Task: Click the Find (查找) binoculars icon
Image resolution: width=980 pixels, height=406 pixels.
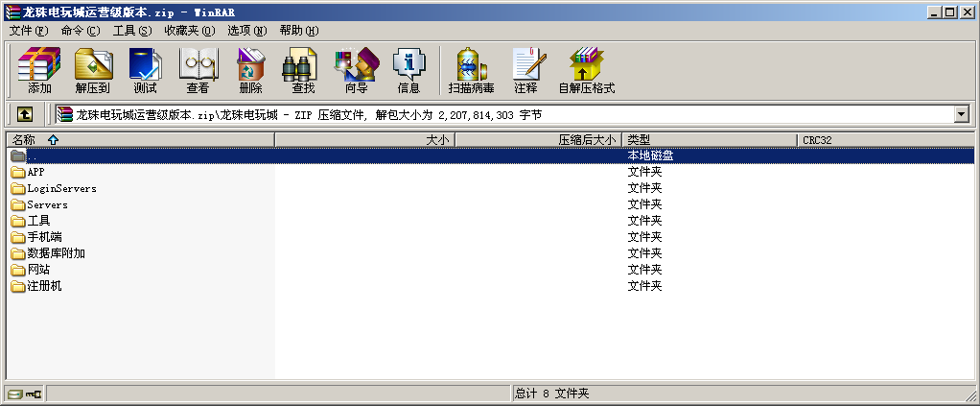Action: [303, 70]
